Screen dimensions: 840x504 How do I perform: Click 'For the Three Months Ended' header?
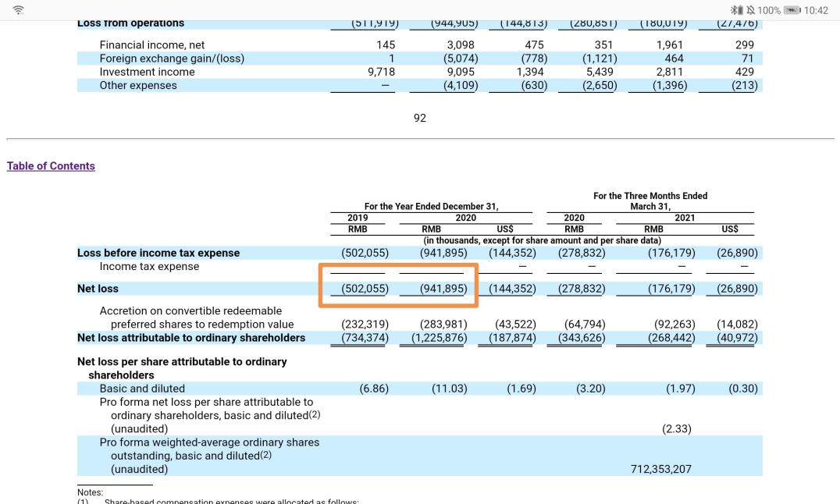click(x=650, y=196)
